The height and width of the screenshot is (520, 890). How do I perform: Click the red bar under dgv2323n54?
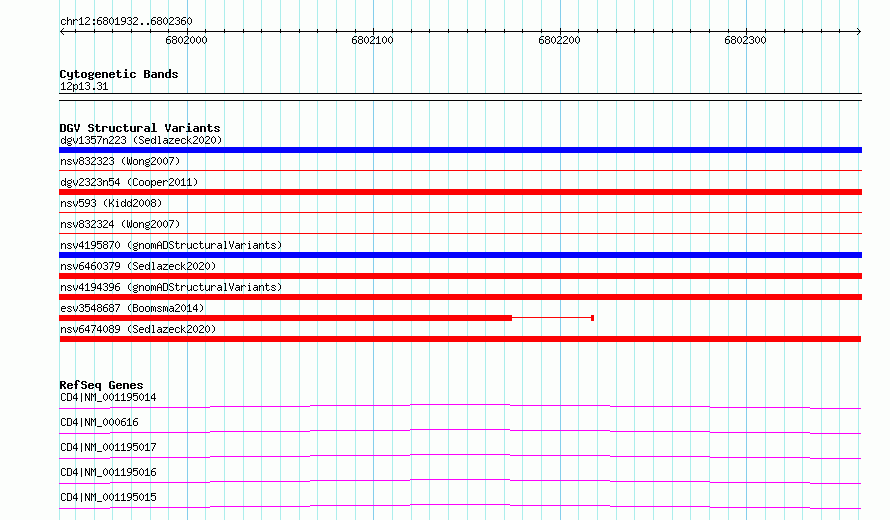pos(460,192)
